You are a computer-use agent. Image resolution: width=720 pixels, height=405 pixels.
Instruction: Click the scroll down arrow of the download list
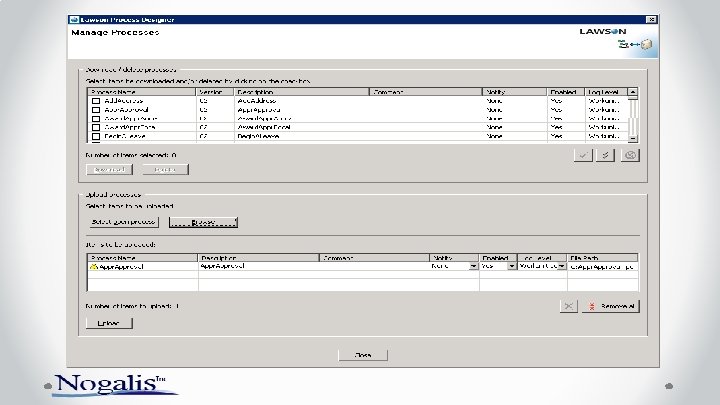[633, 138]
